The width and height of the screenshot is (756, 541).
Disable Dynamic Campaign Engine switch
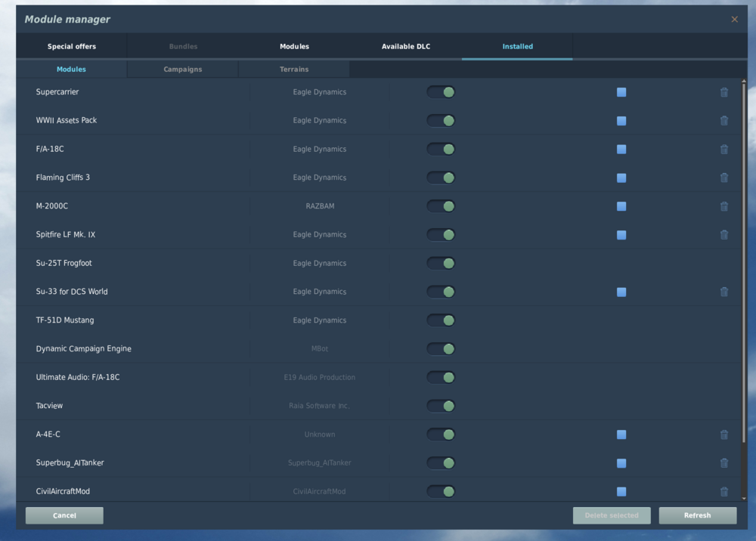point(441,349)
